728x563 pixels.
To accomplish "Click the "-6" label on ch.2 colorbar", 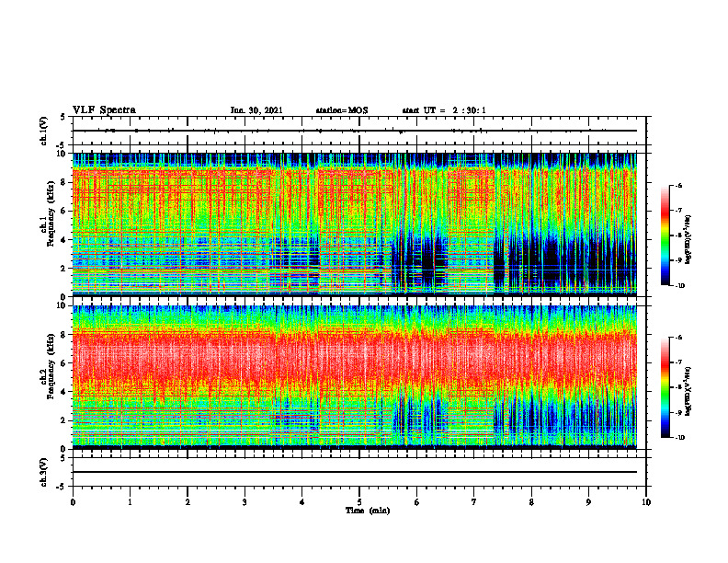I will 679,338.
